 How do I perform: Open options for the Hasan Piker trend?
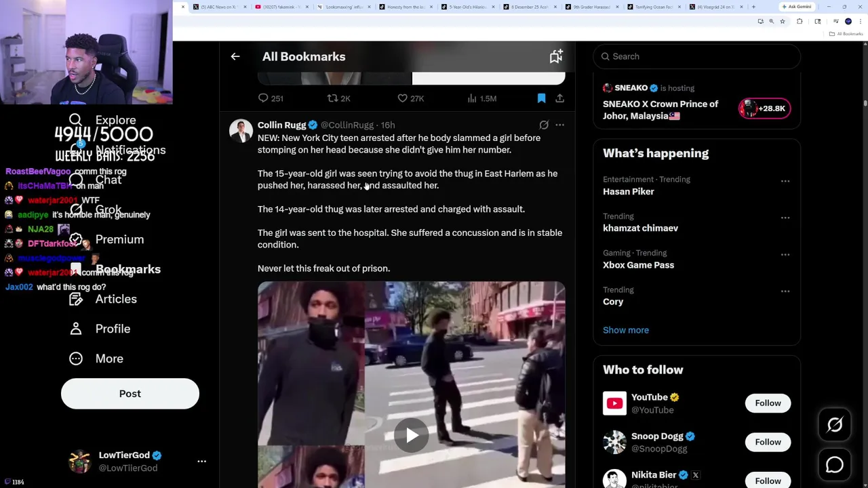(785, 181)
